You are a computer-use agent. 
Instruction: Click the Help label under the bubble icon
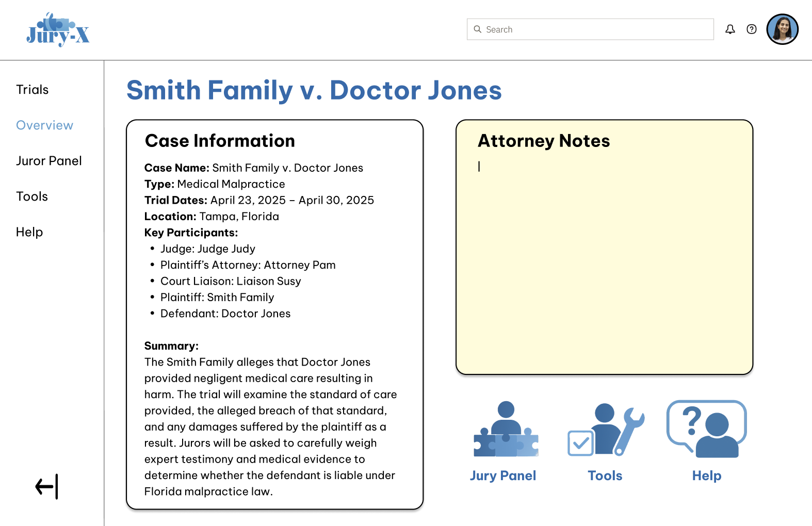coord(706,475)
